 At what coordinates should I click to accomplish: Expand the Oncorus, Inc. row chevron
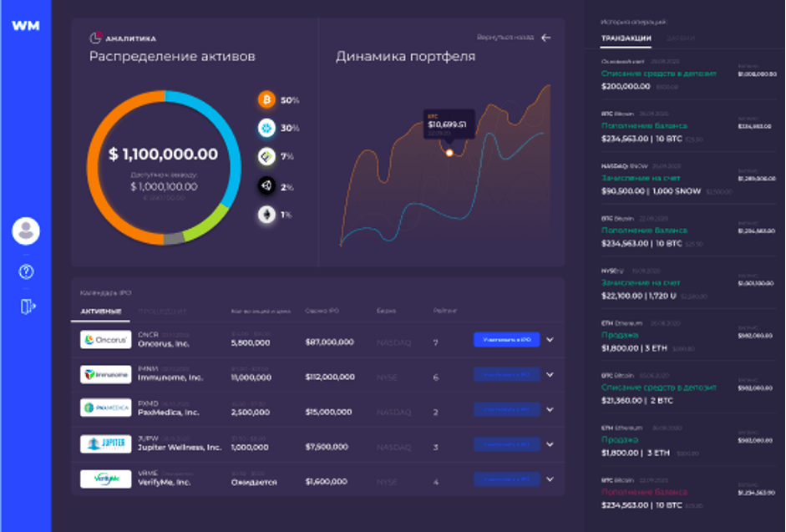tap(550, 340)
